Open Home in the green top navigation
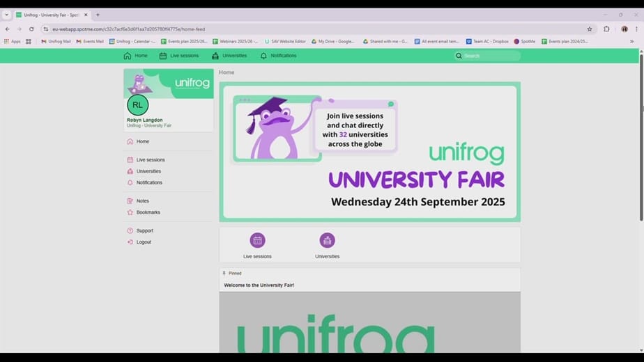This screenshot has height=362, width=644. click(x=135, y=56)
